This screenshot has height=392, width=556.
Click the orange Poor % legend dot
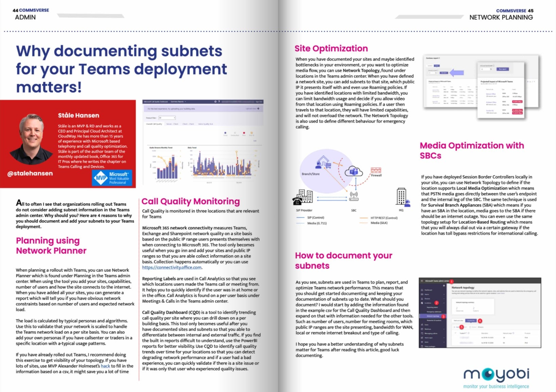[x=251, y=133]
